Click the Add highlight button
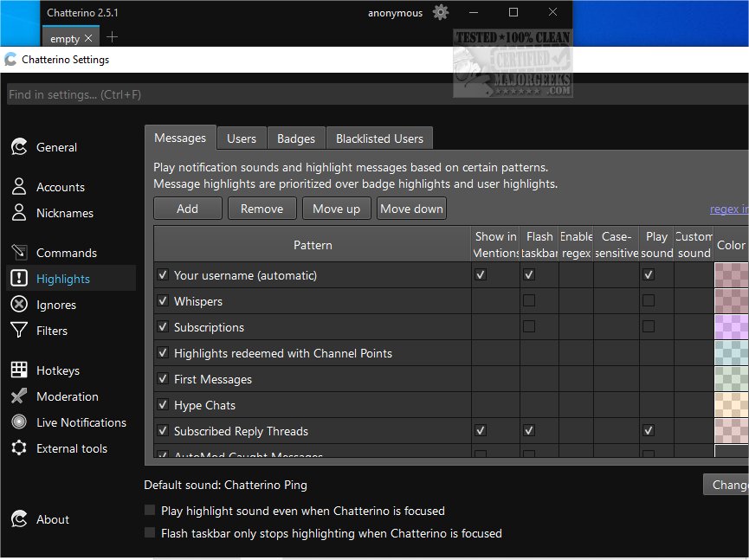Screen dimensions: 749x560 188,209
